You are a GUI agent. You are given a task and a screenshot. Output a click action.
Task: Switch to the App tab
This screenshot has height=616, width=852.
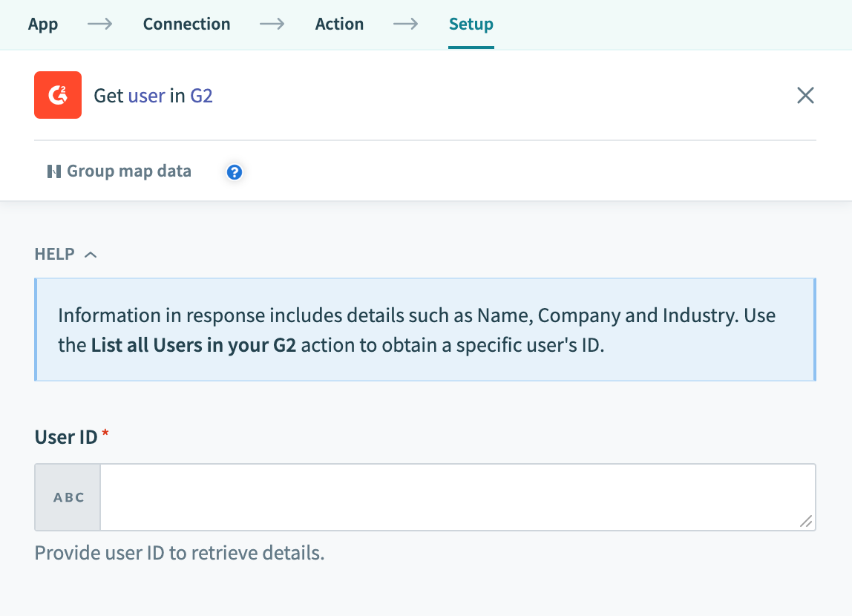(x=42, y=24)
